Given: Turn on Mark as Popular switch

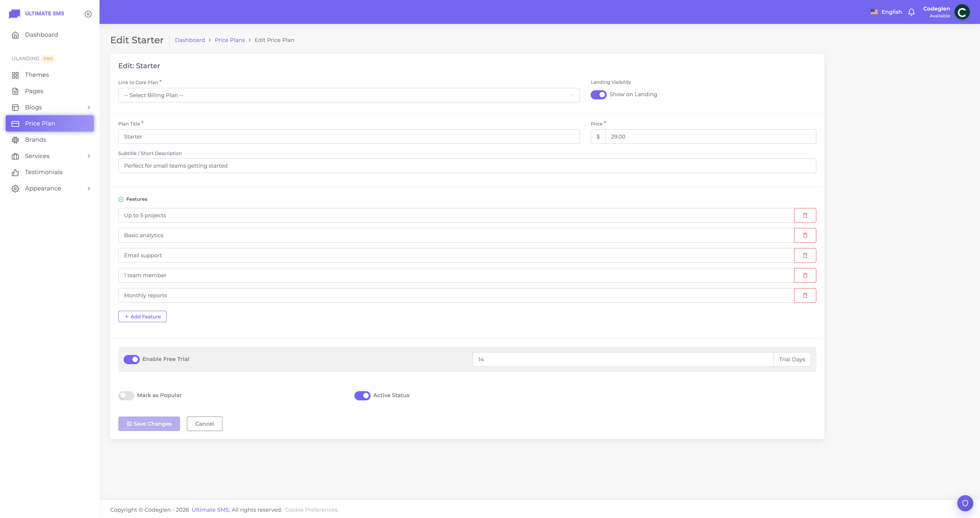Looking at the screenshot, I should point(126,395).
